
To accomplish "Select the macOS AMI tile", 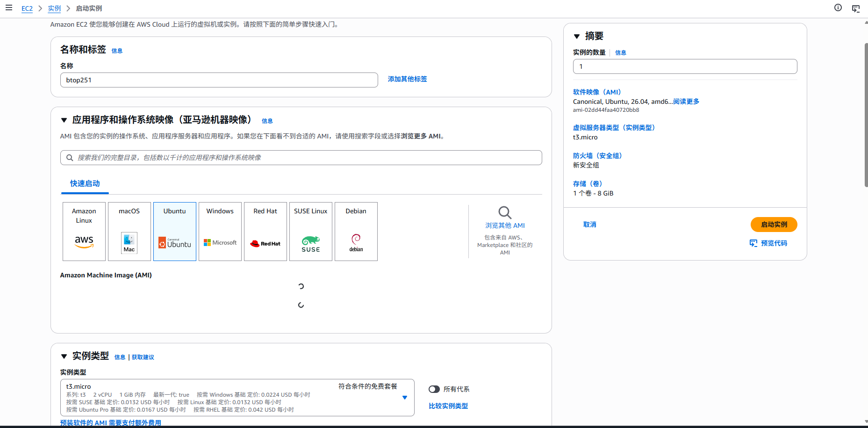I will pos(129,232).
